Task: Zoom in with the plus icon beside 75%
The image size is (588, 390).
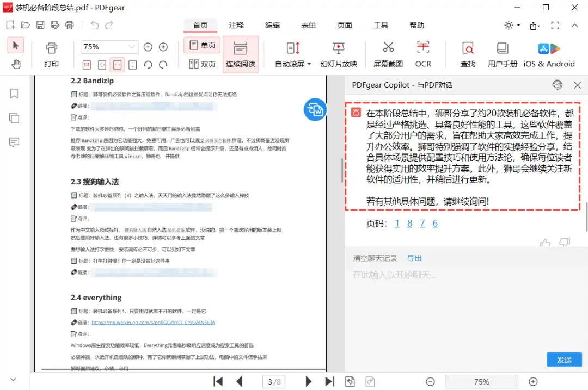Action: [x=163, y=47]
